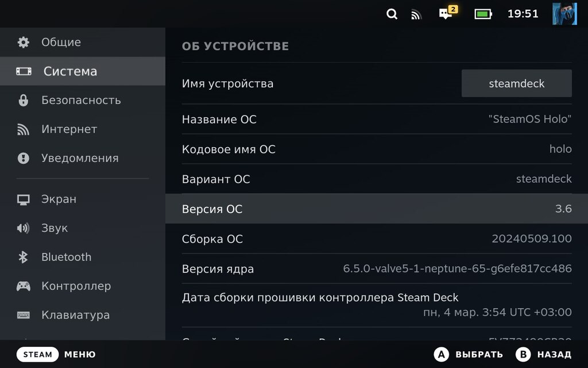The width and height of the screenshot is (588, 368).
Task: Click the speaker icon for Звук
Action: tap(23, 228)
